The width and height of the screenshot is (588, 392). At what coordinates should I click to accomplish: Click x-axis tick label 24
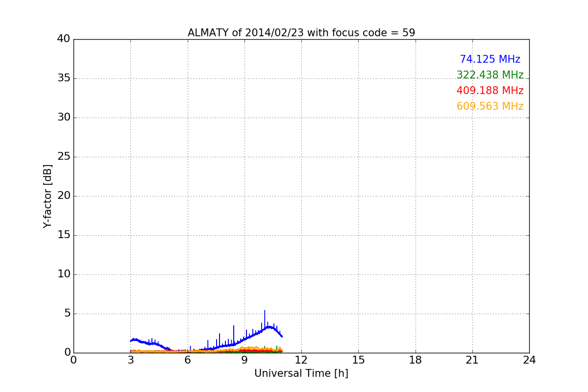(529, 360)
